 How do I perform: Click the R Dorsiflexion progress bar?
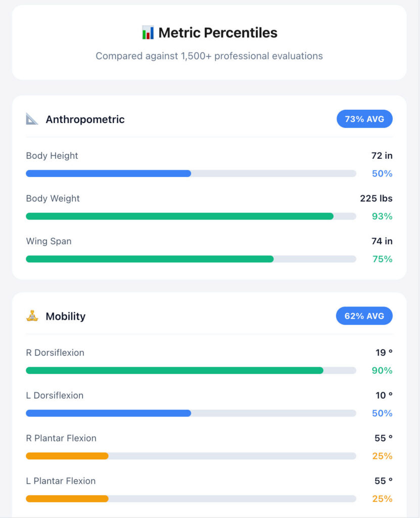191,370
